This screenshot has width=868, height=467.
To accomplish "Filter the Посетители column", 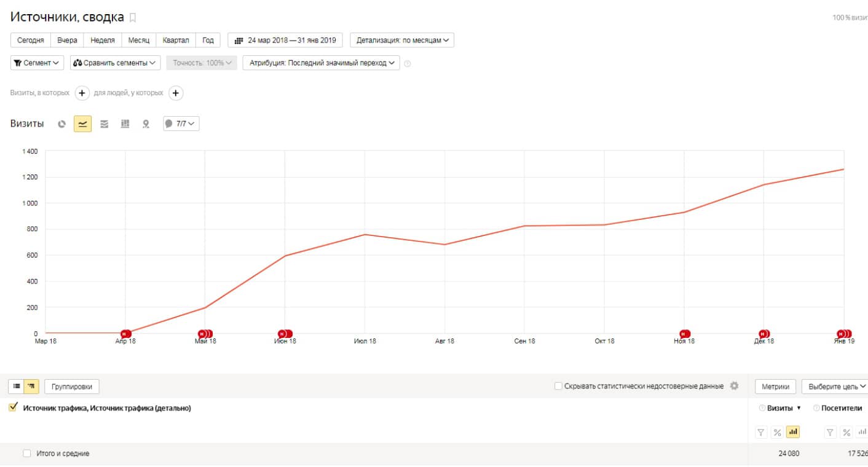I will [x=831, y=433].
